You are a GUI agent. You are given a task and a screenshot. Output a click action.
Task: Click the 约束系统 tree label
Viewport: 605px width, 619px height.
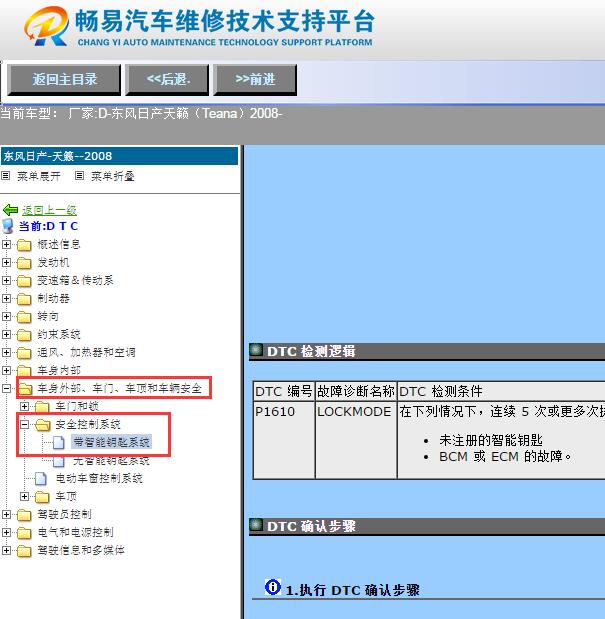tap(59, 335)
